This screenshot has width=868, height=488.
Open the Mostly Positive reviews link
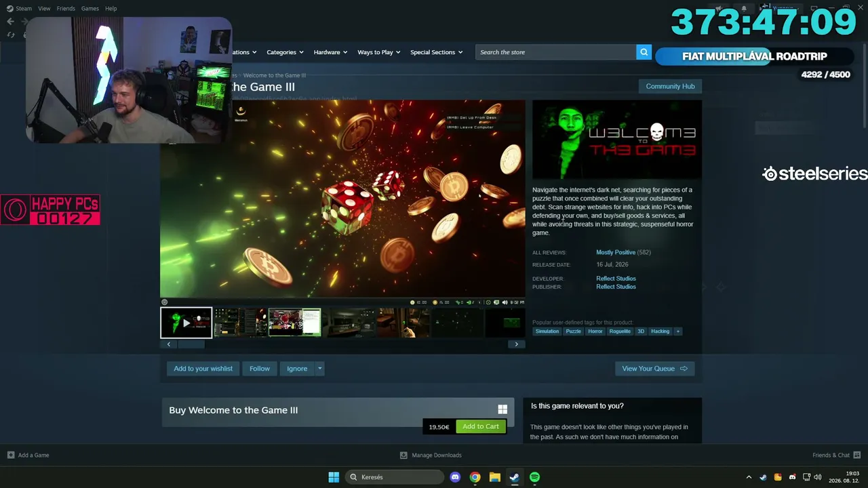pos(616,252)
